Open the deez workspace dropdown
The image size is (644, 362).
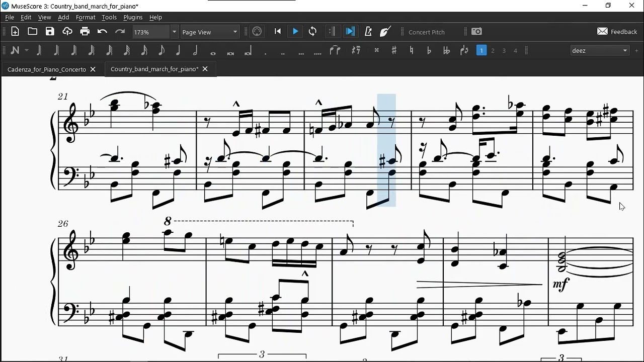[x=600, y=50]
